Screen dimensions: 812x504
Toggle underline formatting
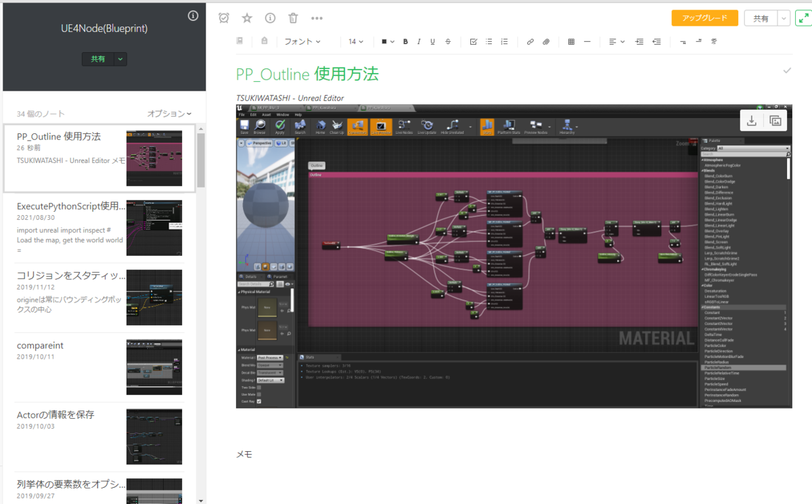click(x=433, y=42)
